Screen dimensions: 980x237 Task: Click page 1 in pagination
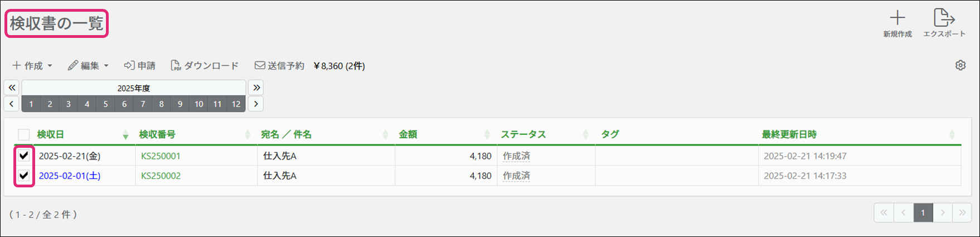(x=923, y=212)
